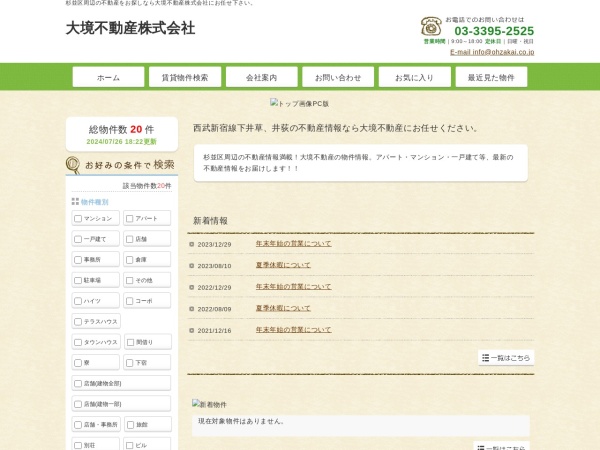Viewport: 600px width, 450px height.
Task: Click the phone number 03-3395-2525
Action: [x=494, y=31]
